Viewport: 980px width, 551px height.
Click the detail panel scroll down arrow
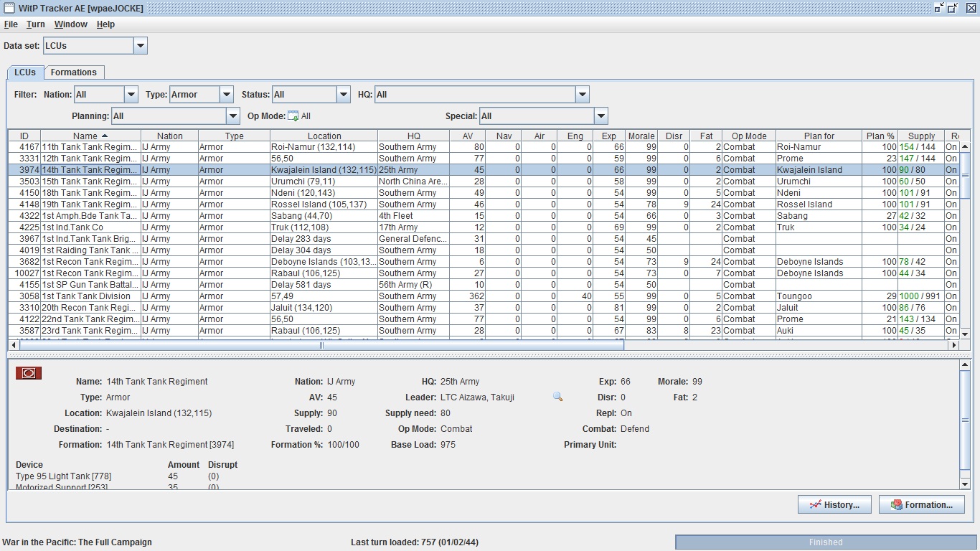(965, 484)
